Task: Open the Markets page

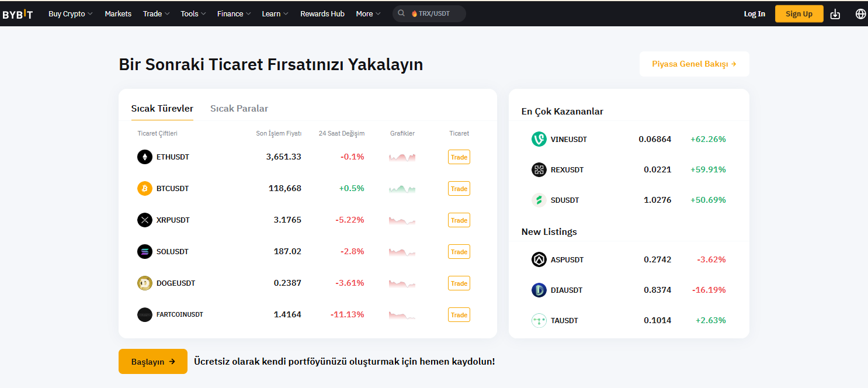Action: 118,13
